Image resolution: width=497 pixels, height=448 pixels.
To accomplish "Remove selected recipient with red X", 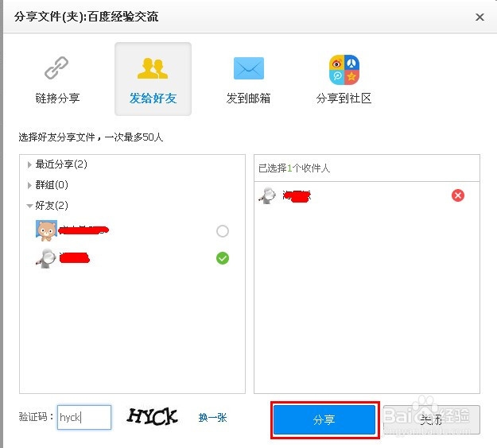I will [458, 195].
